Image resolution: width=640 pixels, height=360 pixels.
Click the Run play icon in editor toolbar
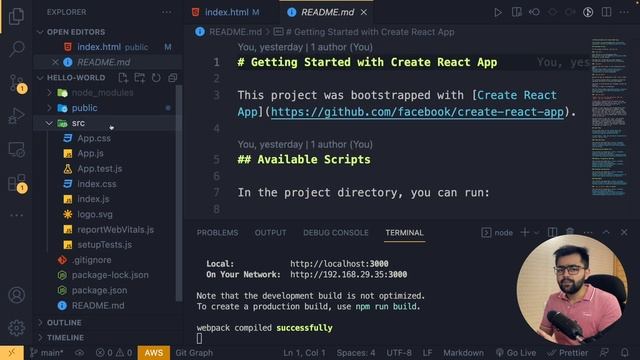point(498,13)
